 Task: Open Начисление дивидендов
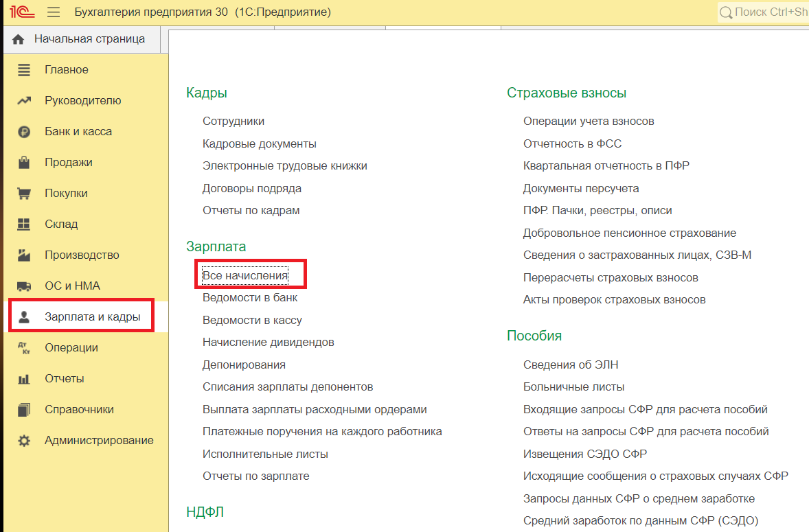pyautogui.click(x=269, y=343)
